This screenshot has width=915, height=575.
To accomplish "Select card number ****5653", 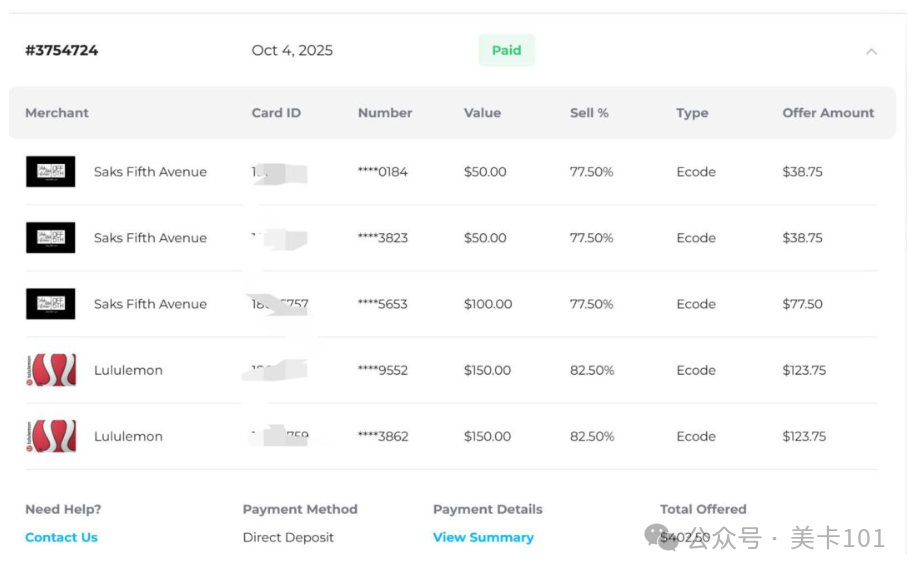I will (383, 304).
